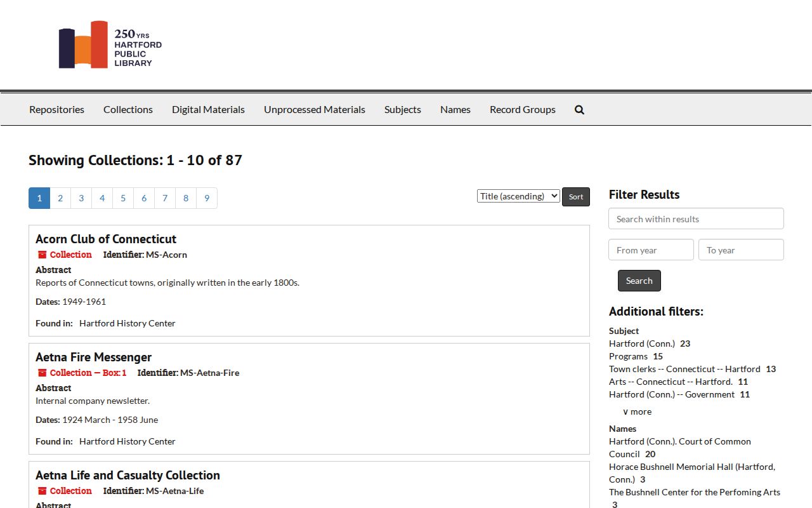Browse Subjects in the navbar
The height and width of the screenshot is (508, 812).
[403, 109]
